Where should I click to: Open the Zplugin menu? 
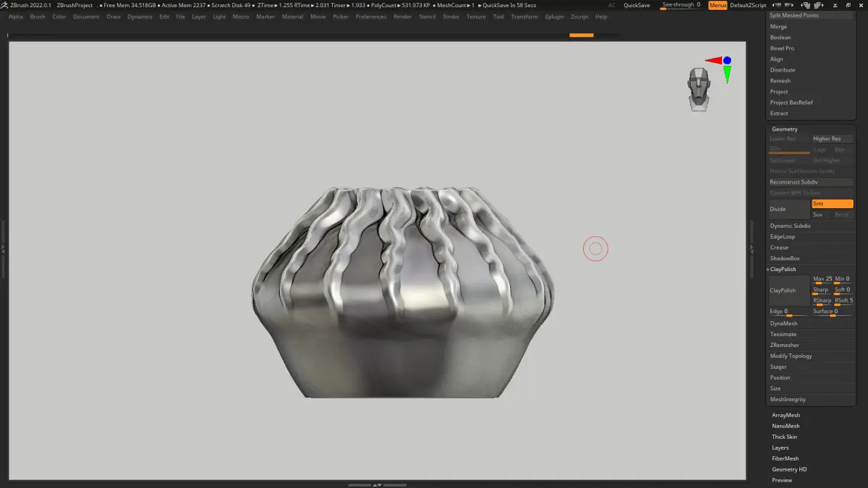pos(554,17)
